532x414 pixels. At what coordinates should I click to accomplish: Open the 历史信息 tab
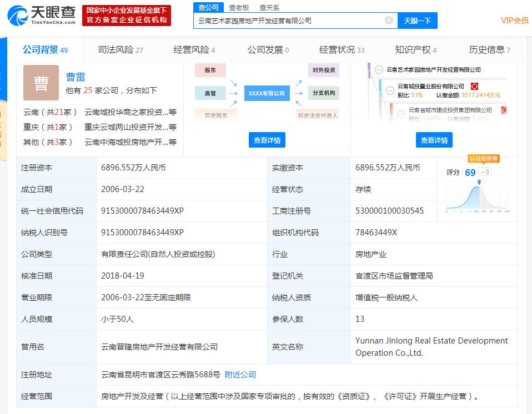point(490,50)
